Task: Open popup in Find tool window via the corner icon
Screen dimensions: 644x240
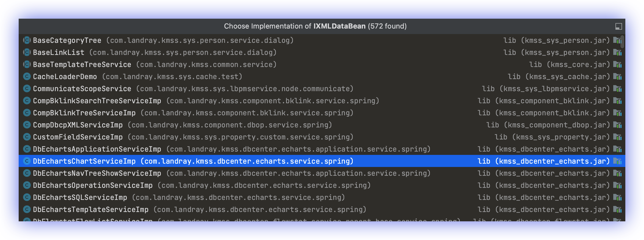Action: click(x=618, y=26)
